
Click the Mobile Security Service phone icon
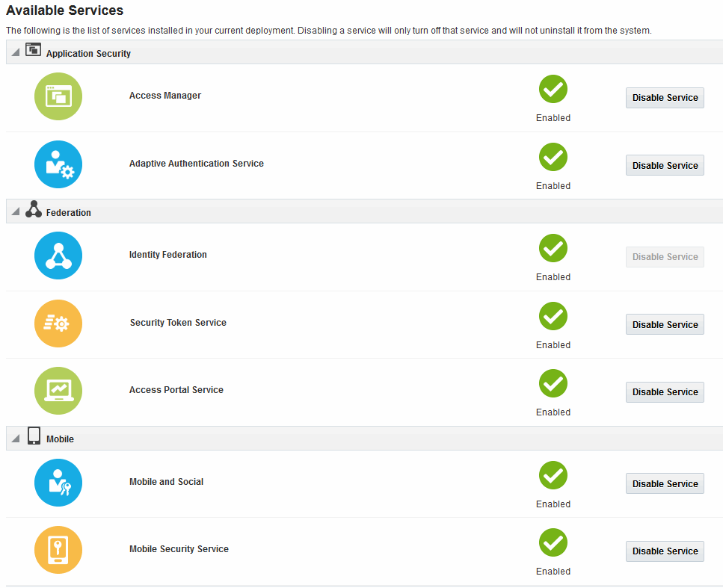[x=58, y=550]
